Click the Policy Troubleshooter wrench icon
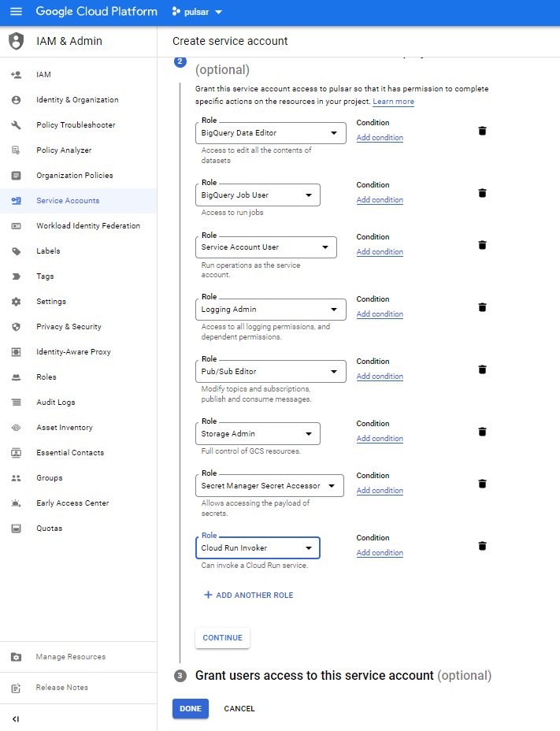This screenshot has height=731, width=560. 17,125
